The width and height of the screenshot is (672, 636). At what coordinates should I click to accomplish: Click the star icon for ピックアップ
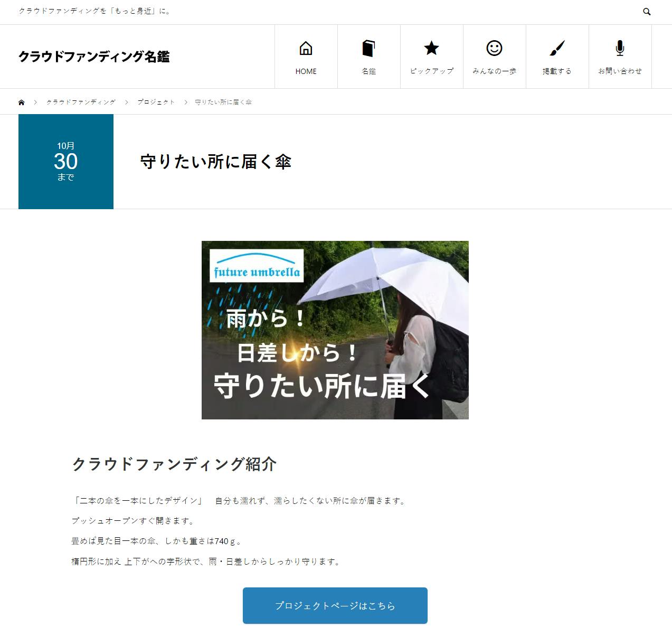[431, 49]
